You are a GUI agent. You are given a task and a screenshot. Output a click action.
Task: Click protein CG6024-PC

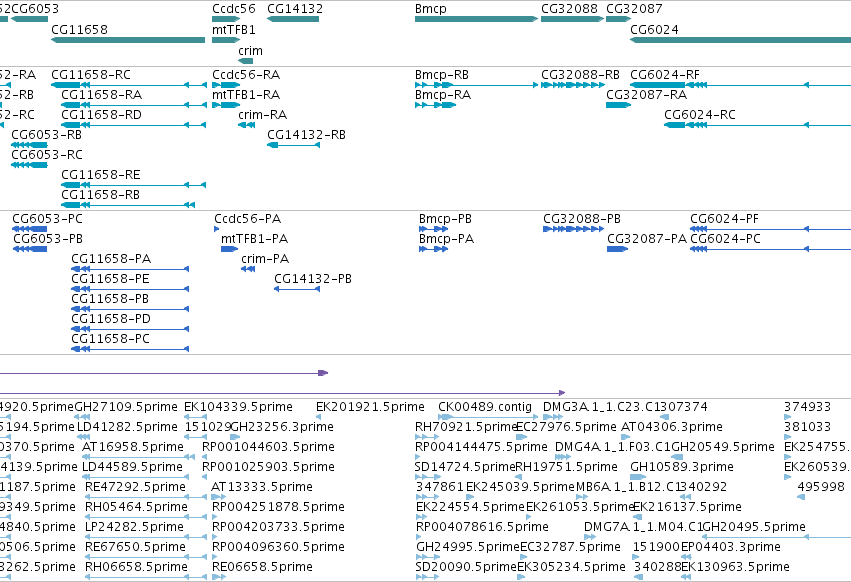[771, 249]
